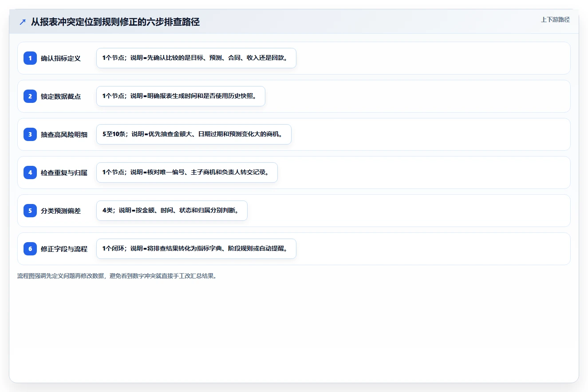
Task: Click the 1个闭环 note about 指标字典
Action: click(x=196, y=249)
